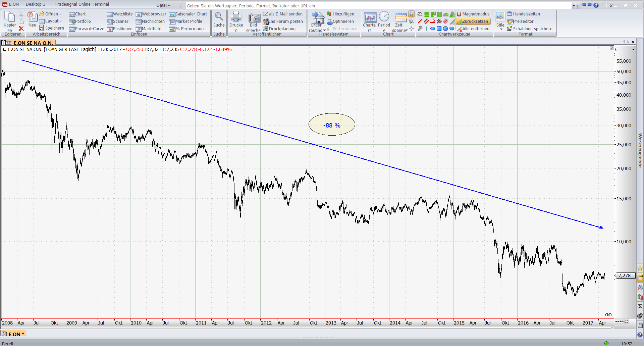Select the ellipse drawing tool
This screenshot has width=644, height=346.
point(433,29)
